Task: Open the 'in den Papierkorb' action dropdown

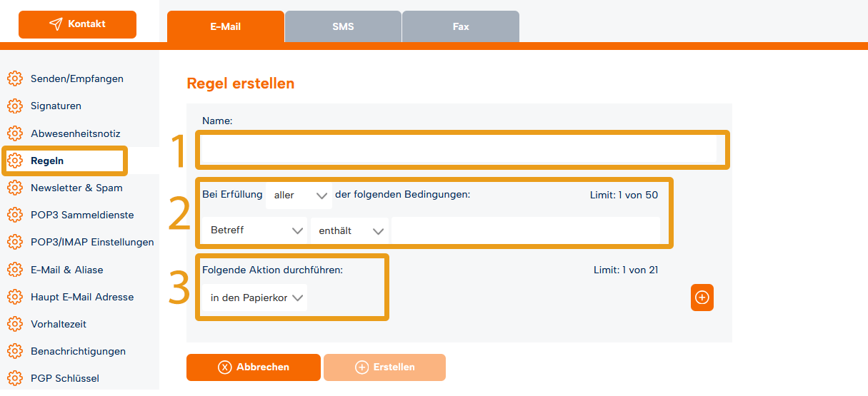Action: pyautogui.click(x=255, y=298)
